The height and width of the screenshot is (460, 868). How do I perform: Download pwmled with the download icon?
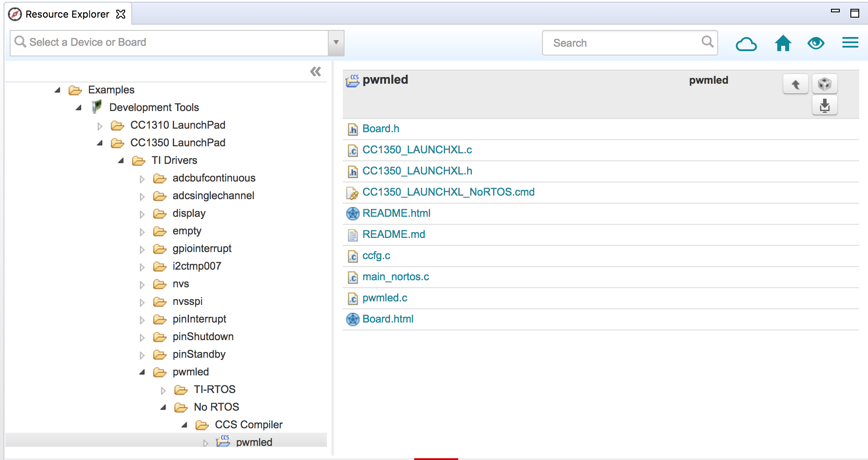824,106
